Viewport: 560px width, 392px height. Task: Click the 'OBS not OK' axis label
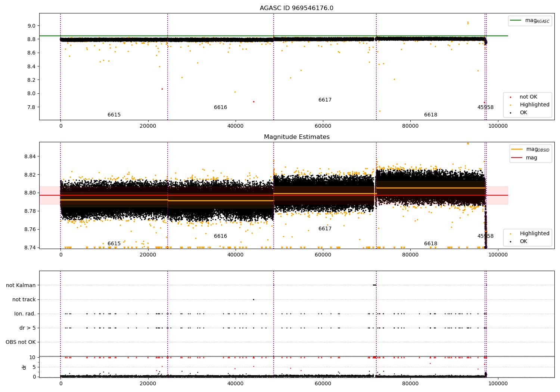point(21,342)
